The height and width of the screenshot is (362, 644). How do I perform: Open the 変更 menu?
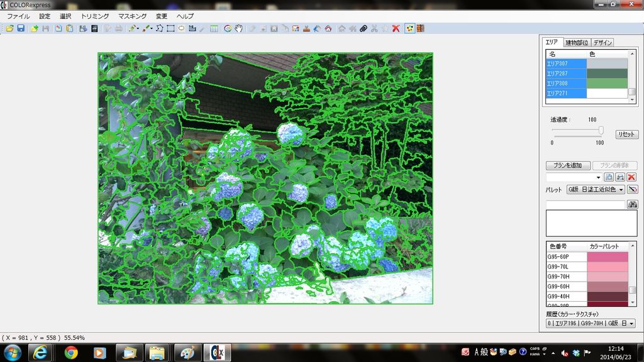click(162, 16)
